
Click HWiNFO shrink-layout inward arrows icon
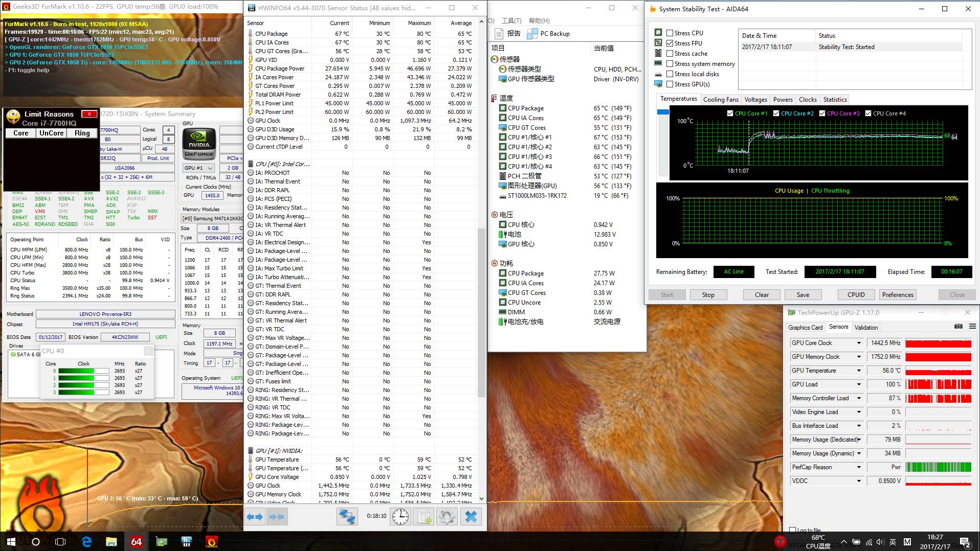tap(277, 517)
